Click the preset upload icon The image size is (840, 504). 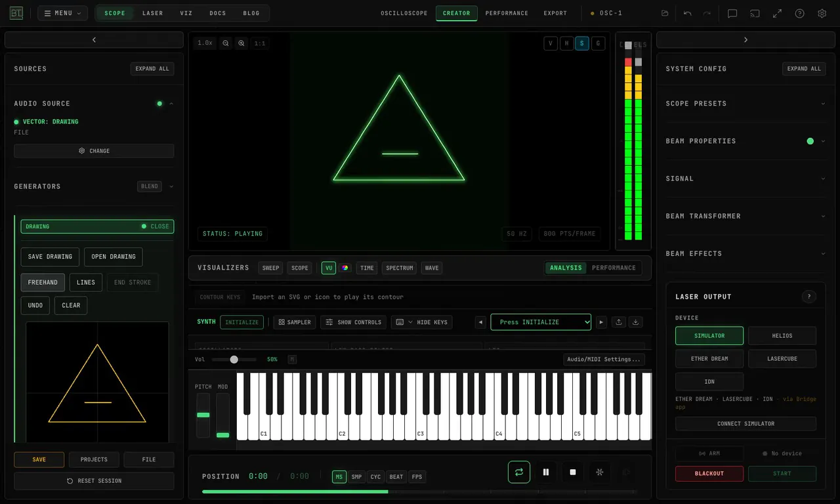tap(619, 322)
